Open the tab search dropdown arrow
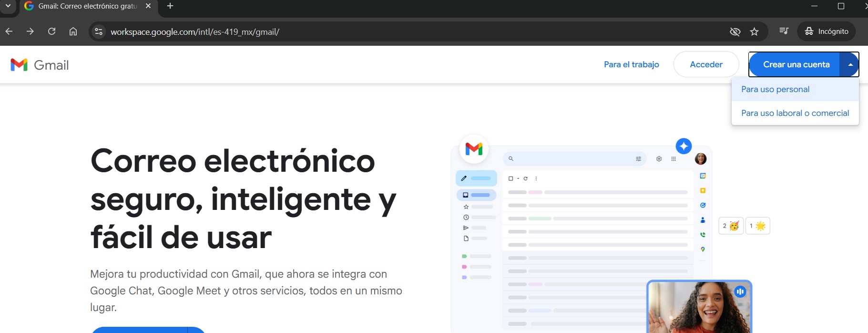This screenshot has height=333, width=868. click(x=8, y=6)
